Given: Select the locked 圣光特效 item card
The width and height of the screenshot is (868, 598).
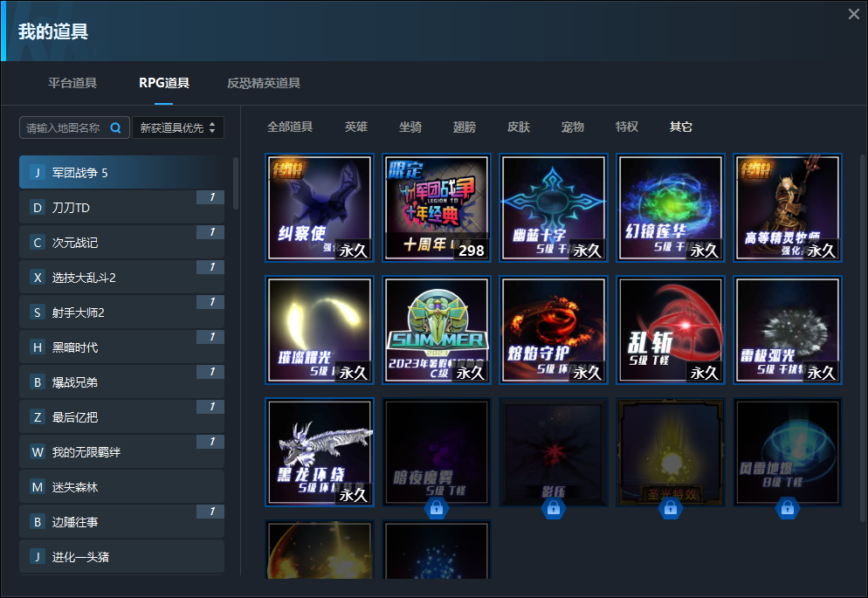Looking at the screenshot, I should click(x=671, y=452).
